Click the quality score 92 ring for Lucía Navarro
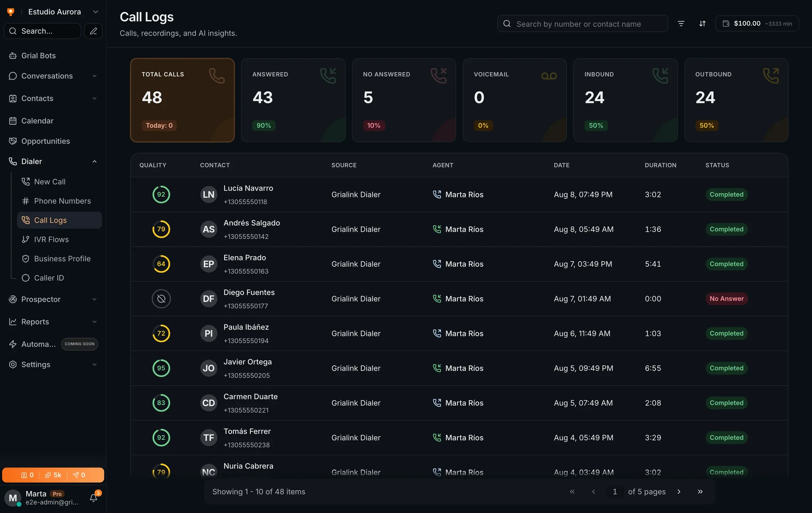This screenshot has width=812, height=513. (161, 195)
